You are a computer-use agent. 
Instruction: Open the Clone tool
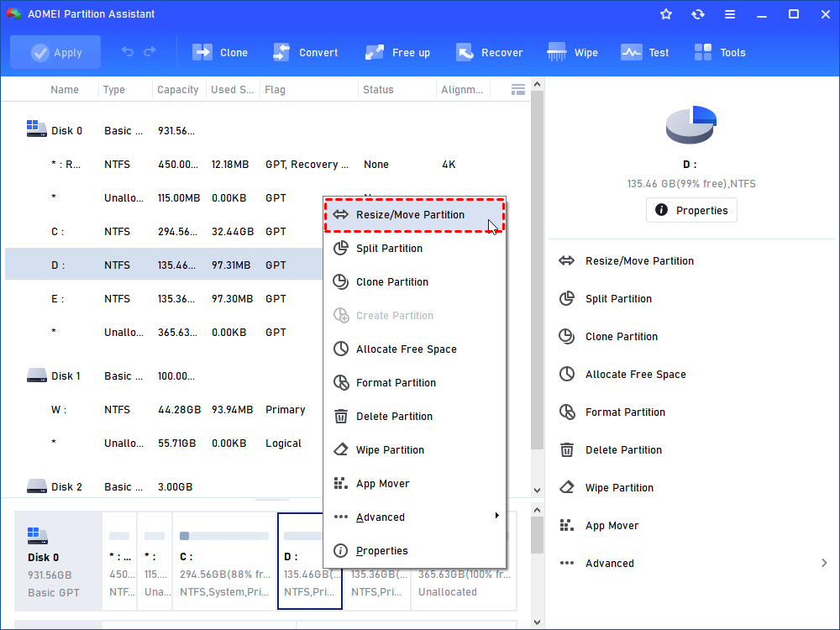coord(220,52)
